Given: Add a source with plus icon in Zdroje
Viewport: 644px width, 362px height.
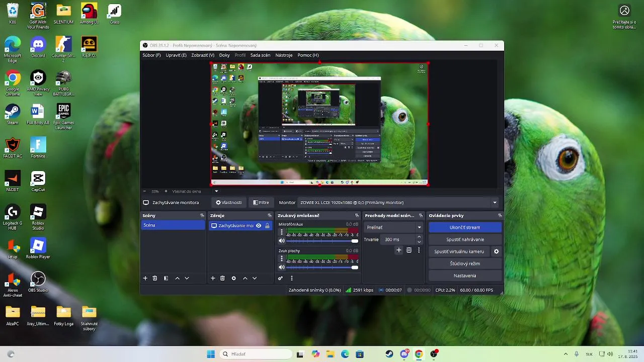Looking at the screenshot, I should click(x=213, y=278).
